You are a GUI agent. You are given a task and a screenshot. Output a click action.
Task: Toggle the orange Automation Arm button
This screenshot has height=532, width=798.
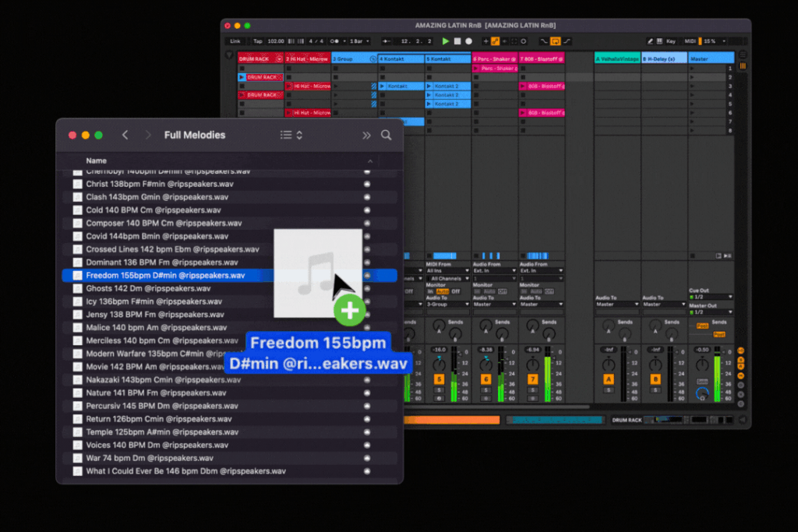pyautogui.click(x=495, y=41)
